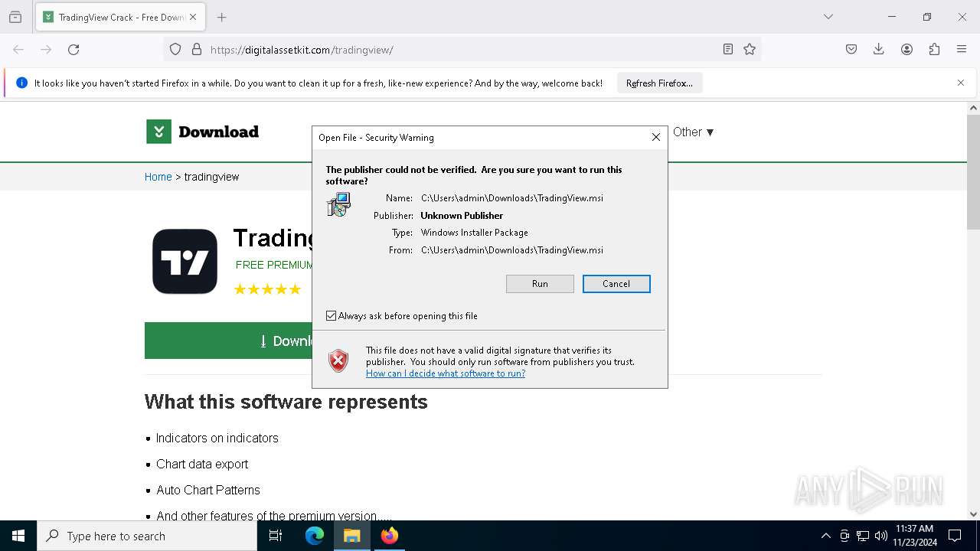Go forward in Firefox history
980x551 pixels.
click(x=46, y=50)
